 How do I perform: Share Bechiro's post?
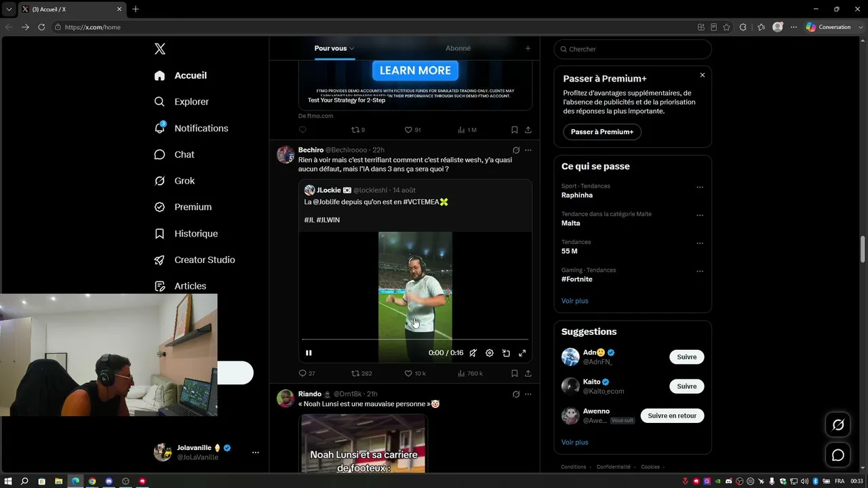coord(528,373)
